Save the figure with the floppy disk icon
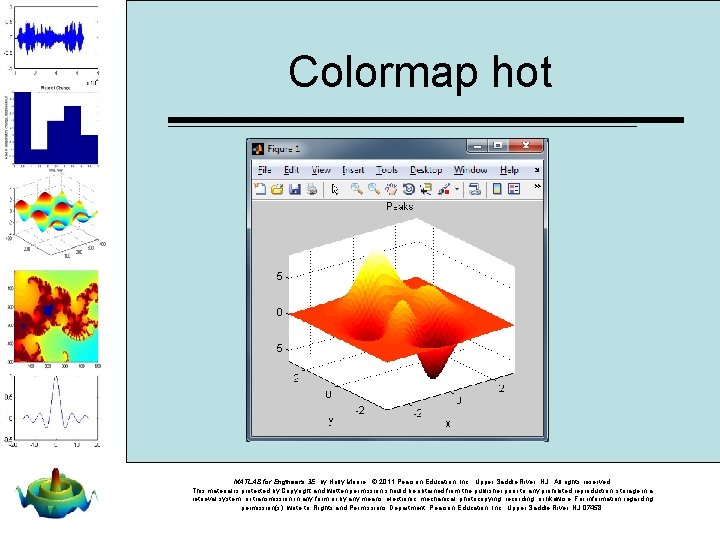The height and width of the screenshot is (540, 720). click(294, 189)
